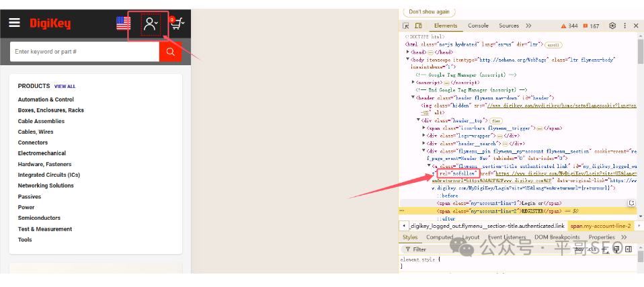
Task: Click the red search magnifier button
Action: point(170,52)
